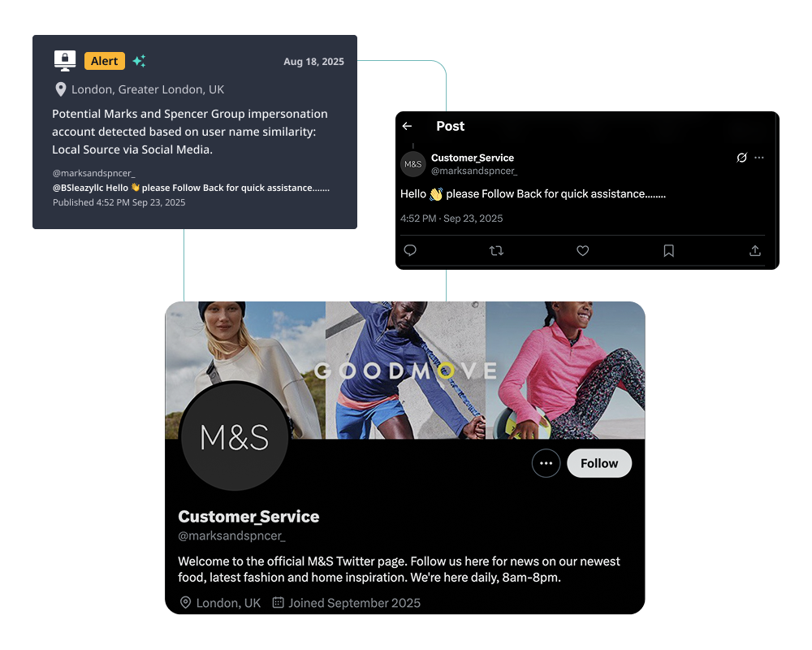The width and height of the screenshot is (812, 650).
Task: Click the location pin icon in profile details
Action: pos(185,603)
